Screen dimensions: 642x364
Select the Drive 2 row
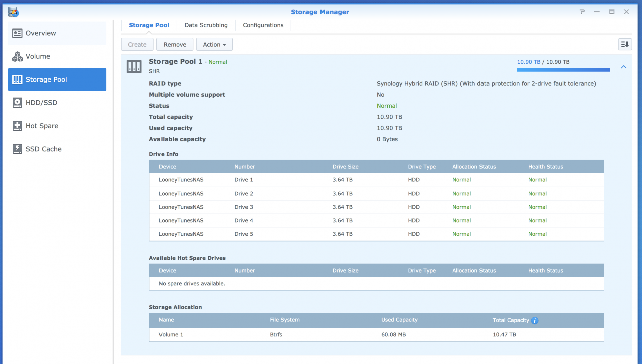[376, 194]
